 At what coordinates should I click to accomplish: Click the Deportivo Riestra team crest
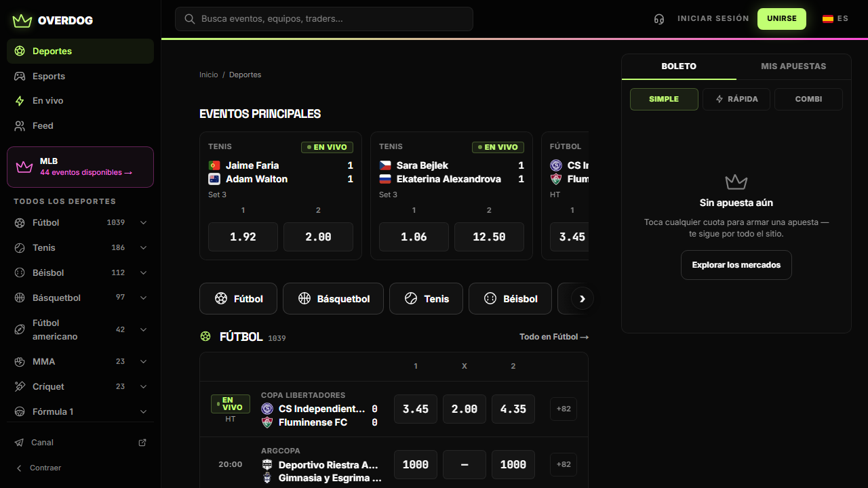click(267, 465)
